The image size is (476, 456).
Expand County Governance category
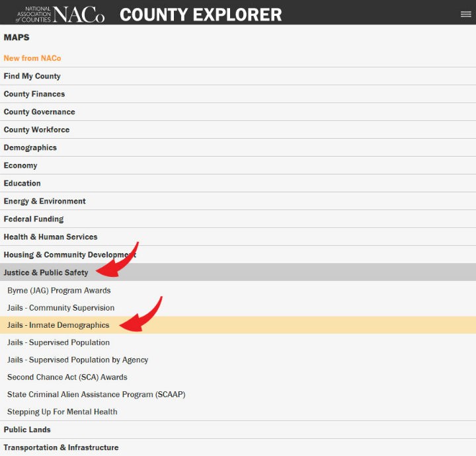tap(238, 112)
